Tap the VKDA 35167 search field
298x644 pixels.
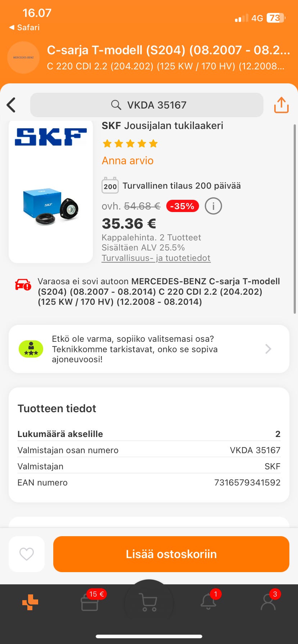point(147,105)
